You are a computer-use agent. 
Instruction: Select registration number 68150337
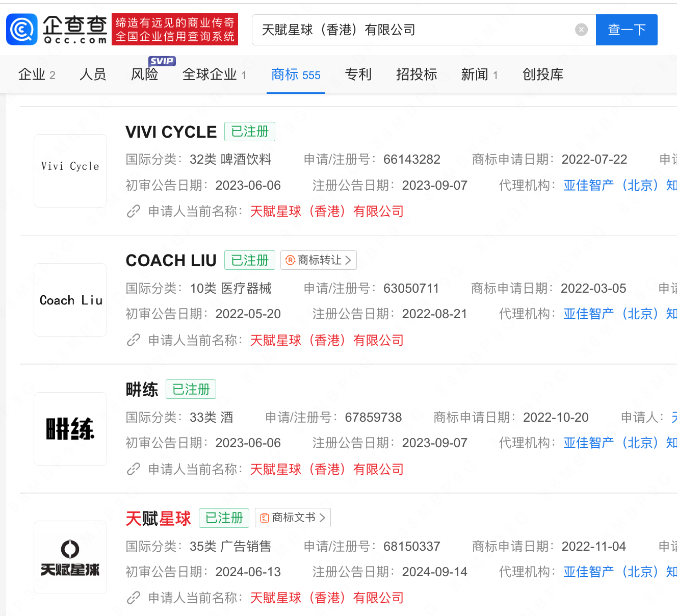[x=412, y=546]
